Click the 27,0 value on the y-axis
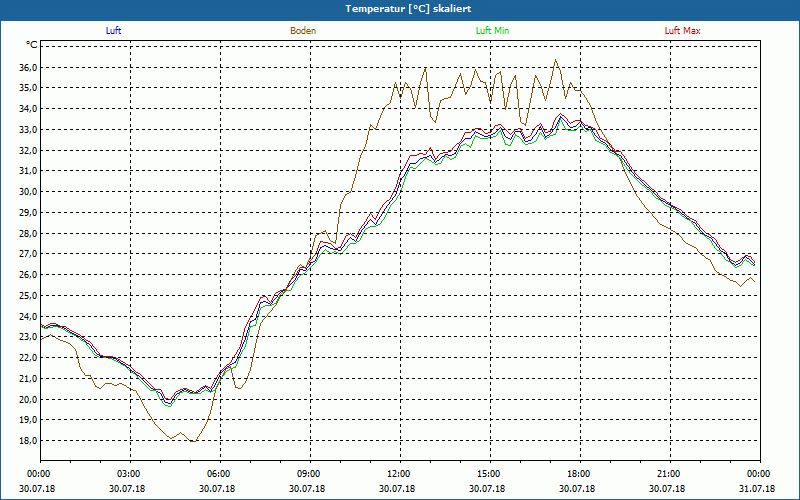This screenshot has height=500, width=800. (x=29, y=254)
